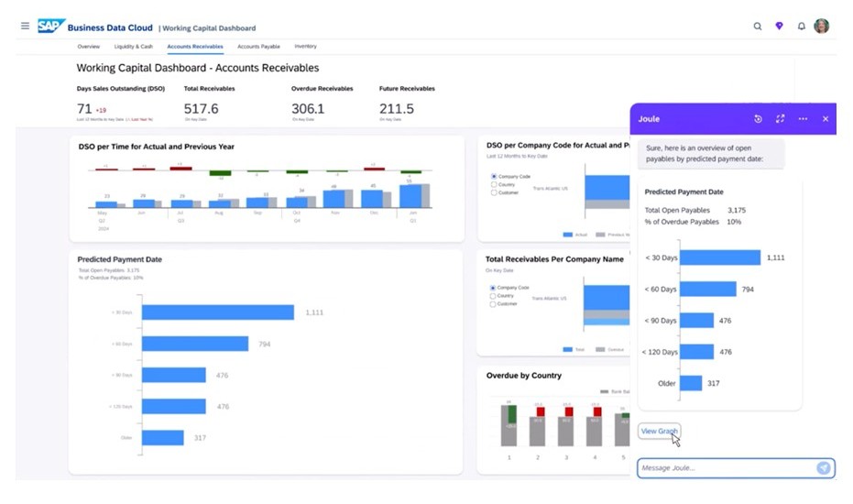Switch to the Accounts Payable tab
This screenshot has width=853, height=504.
[x=258, y=46]
